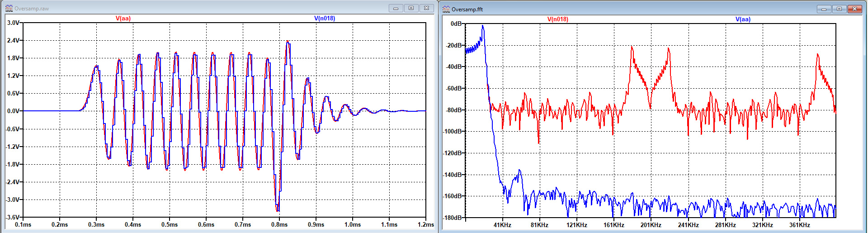Click the 161KHz frequency axis label
This screenshot has width=868, height=233.
coord(614,225)
